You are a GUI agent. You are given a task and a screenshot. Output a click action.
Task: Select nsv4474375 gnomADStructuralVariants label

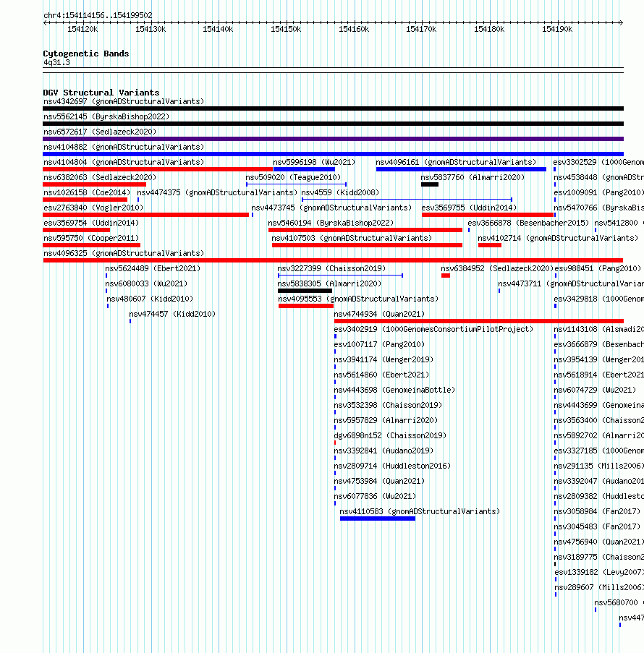(x=217, y=193)
